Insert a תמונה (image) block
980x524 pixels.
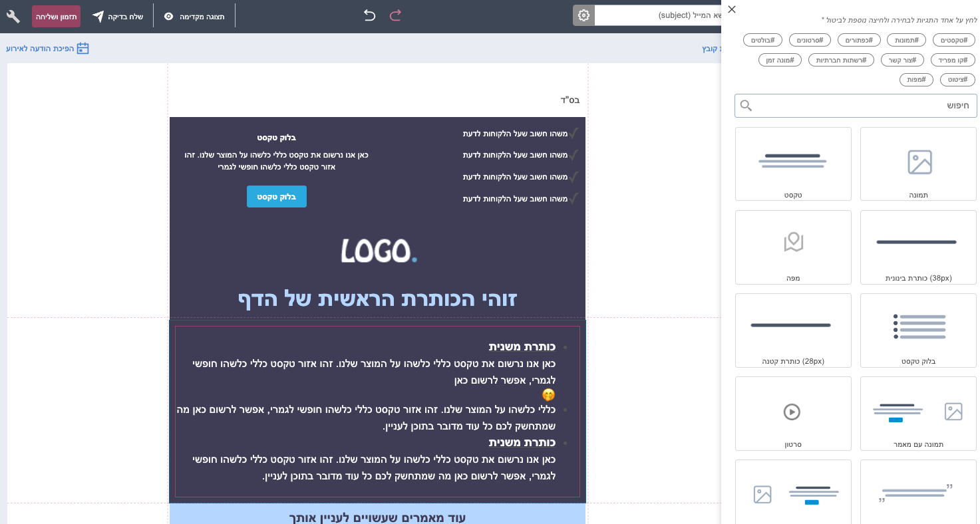917,164
